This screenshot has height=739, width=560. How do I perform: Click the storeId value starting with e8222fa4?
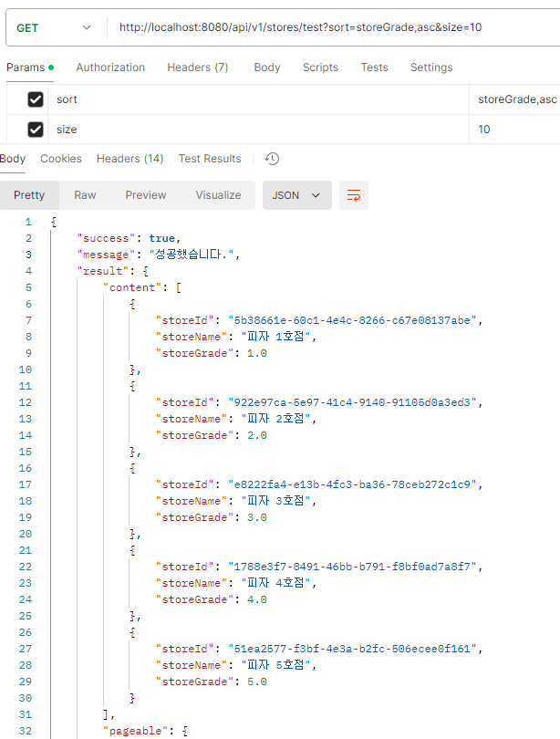point(352,484)
